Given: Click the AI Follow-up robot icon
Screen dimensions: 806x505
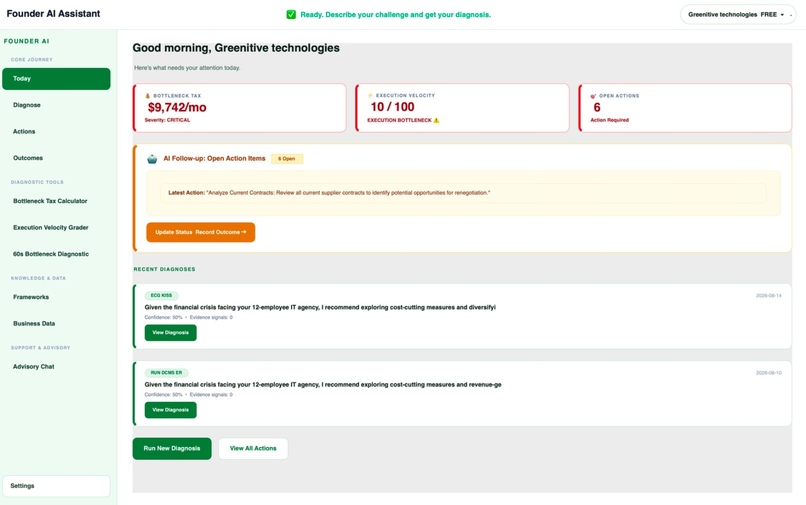Looking at the screenshot, I should click(152, 159).
